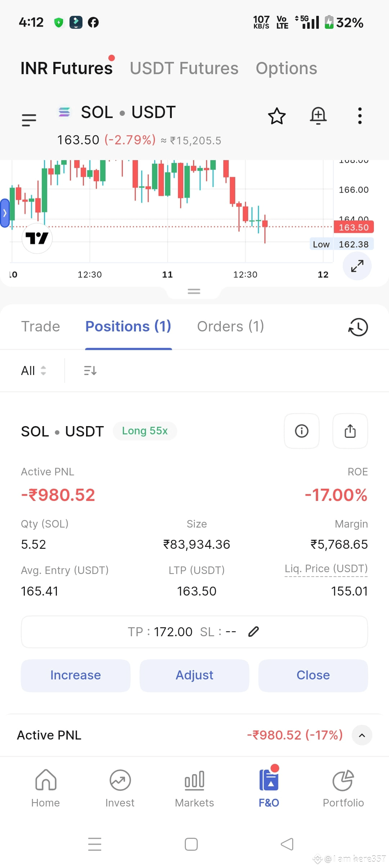The image size is (389, 868).
Task: Add SOL USDT to favorites star
Action: [277, 116]
